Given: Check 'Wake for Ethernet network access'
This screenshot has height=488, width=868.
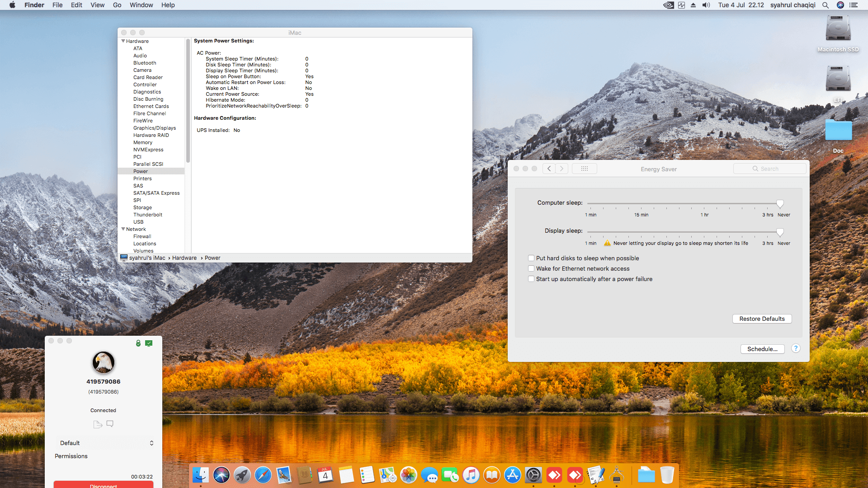Looking at the screenshot, I should tap(531, 268).
